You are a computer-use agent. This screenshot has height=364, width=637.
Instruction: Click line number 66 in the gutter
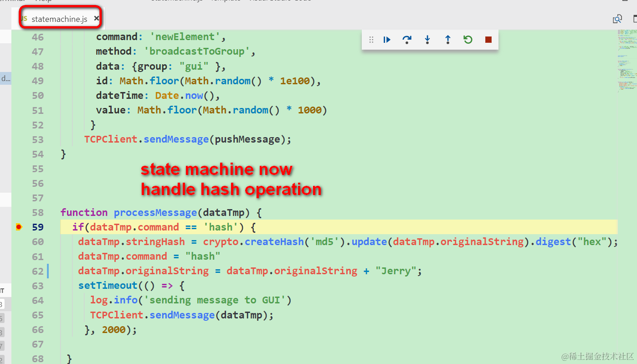(x=38, y=329)
